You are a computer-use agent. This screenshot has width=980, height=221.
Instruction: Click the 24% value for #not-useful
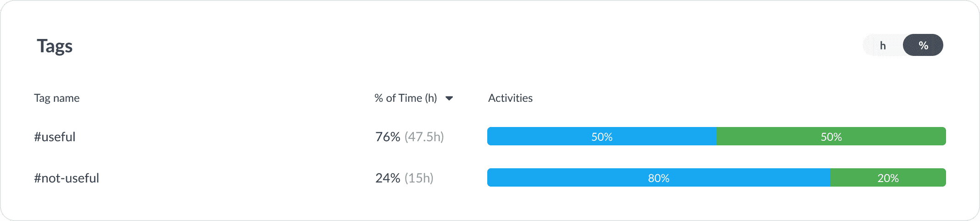click(388, 178)
